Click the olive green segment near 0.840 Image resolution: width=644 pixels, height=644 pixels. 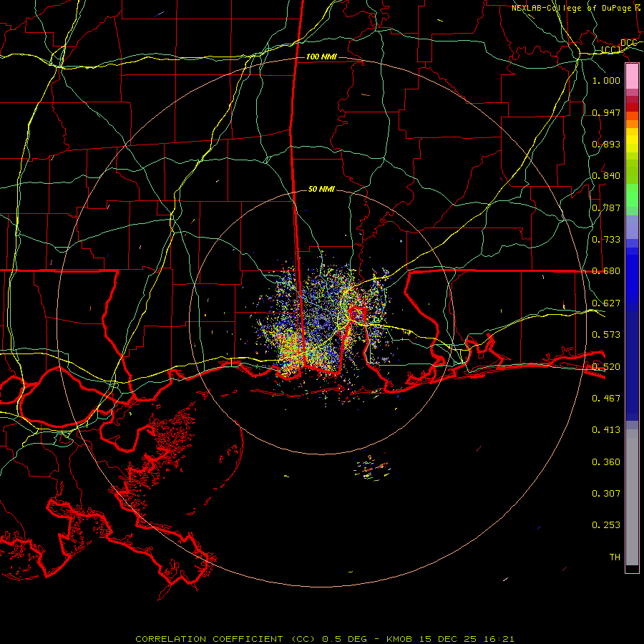(x=632, y=171)
